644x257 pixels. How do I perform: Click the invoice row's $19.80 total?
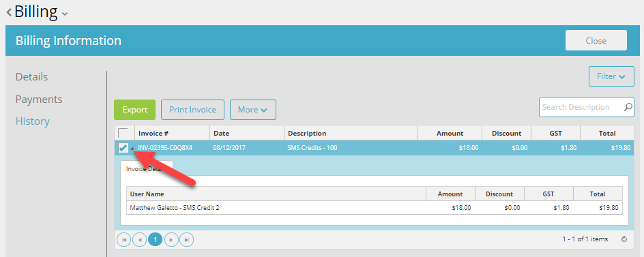click(621, 148)
